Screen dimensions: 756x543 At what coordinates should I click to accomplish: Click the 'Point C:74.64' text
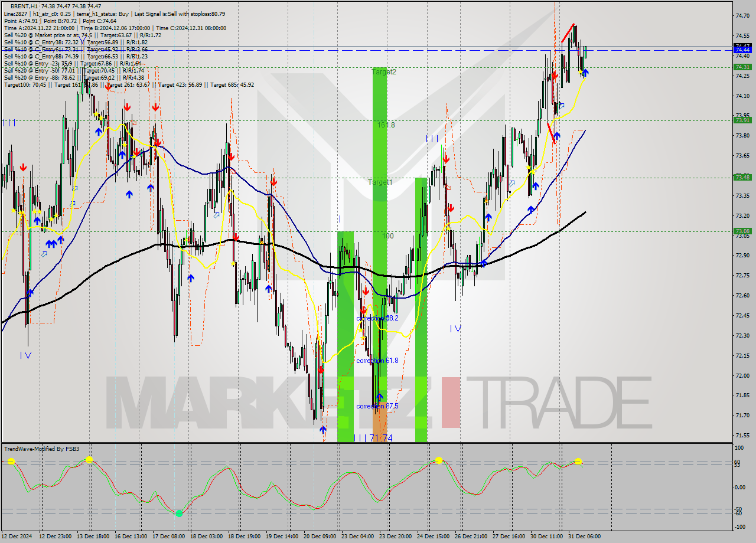coord(100,21)
